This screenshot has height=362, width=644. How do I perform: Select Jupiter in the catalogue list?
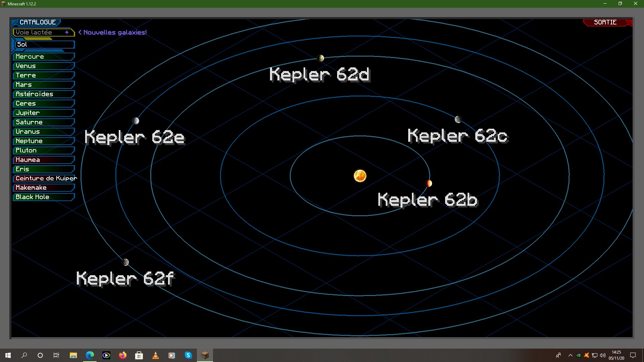click(x=44, y=113)
